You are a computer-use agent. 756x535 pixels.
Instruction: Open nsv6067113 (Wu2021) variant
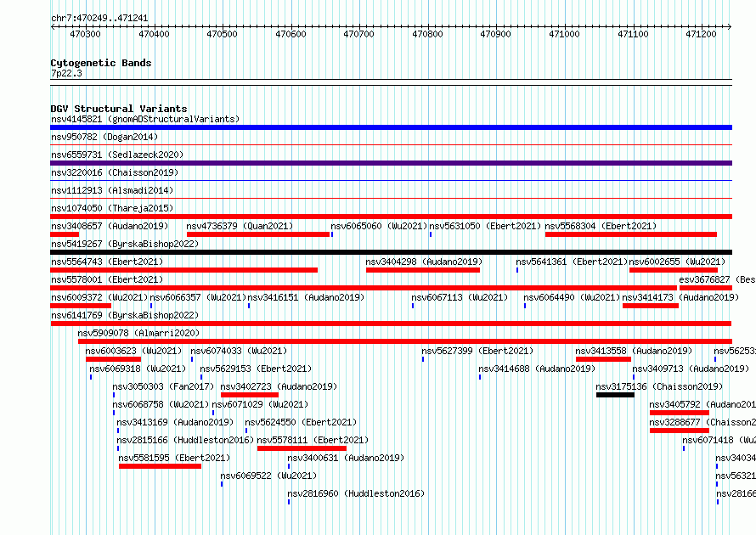click(460, 297)
